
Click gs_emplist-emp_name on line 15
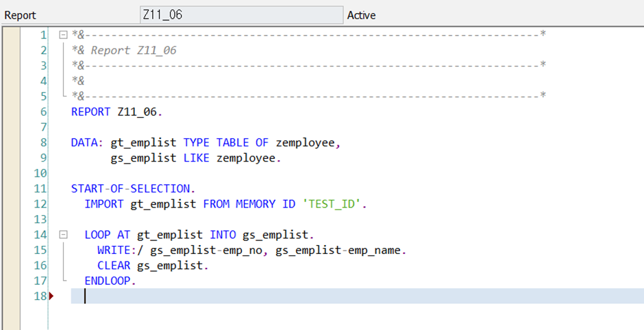(x=339, y=250)
